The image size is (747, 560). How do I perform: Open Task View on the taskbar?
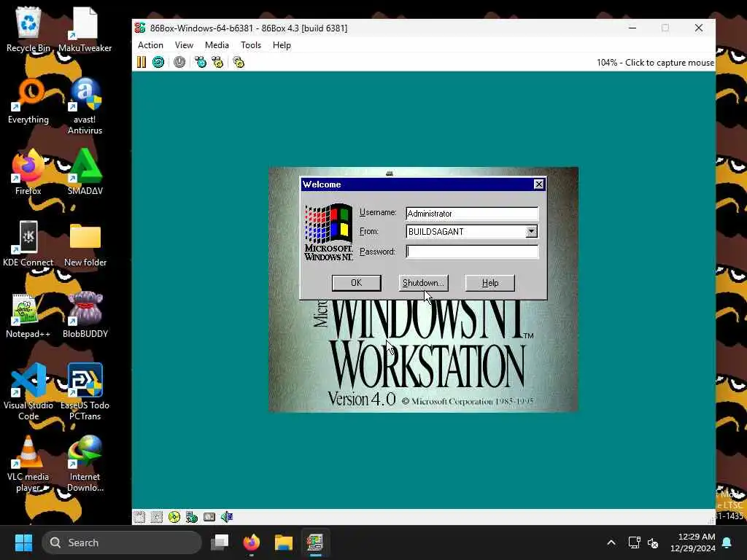tap(220, 542)
